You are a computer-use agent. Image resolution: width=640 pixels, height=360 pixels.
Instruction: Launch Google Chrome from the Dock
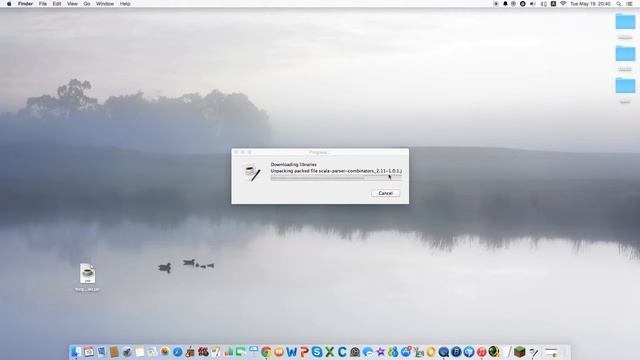click(266, 351)
